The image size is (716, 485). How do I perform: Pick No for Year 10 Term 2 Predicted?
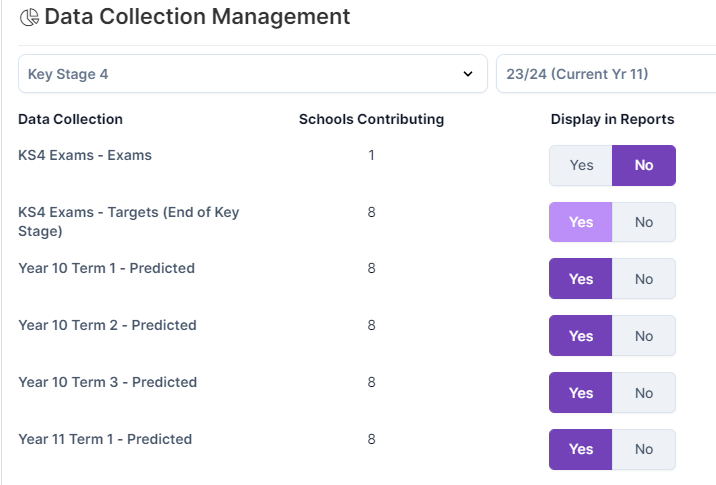click(x=644, y=336)
